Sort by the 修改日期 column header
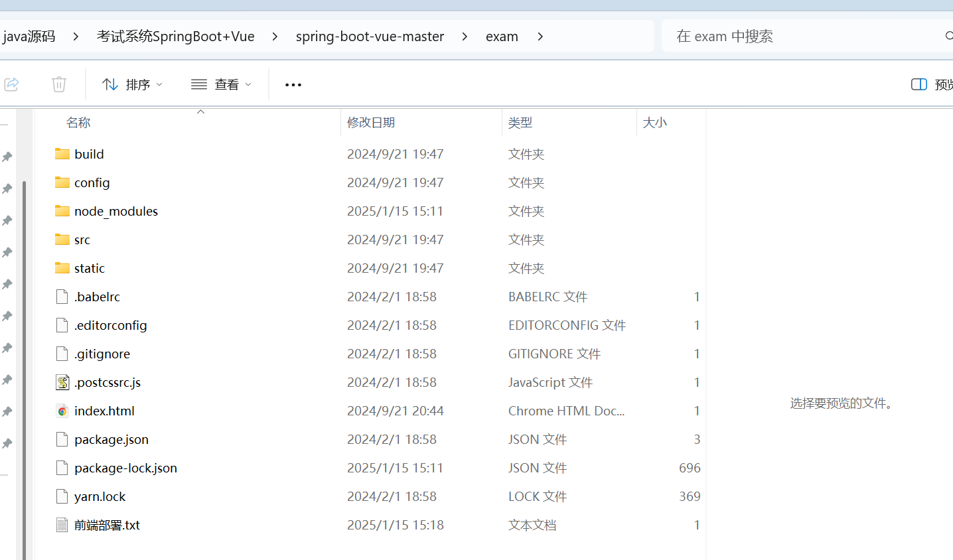The height and width of the screenshot is (560, 953). [x=371, y=123]
